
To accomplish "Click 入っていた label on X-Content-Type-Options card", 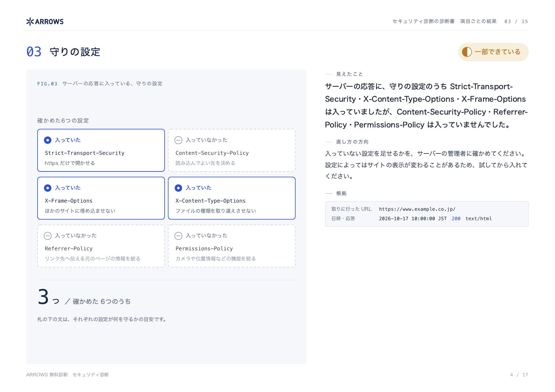I will (199, 188).
